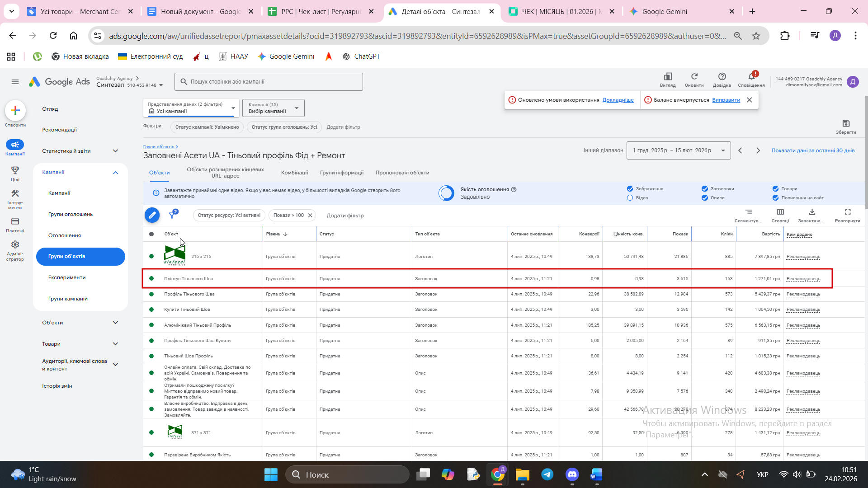868x488 pixels.
Task: Click Показати дані за останні 30 днів
Action: tap(812, 150)
